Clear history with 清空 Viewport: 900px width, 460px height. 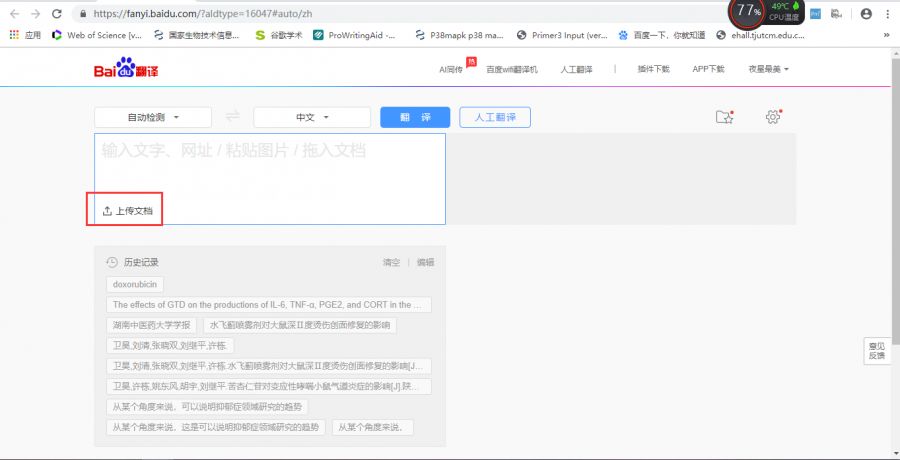pyautogui.click(x=391, y=262)
